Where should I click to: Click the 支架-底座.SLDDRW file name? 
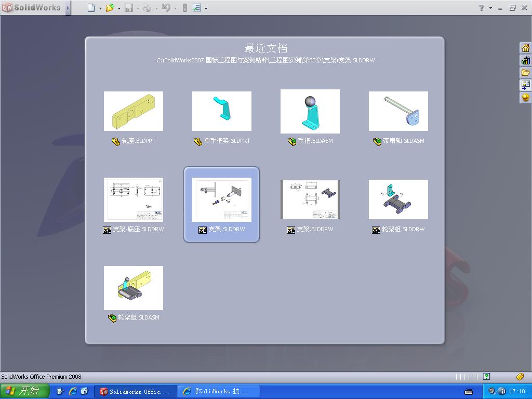tap(138, 229)
